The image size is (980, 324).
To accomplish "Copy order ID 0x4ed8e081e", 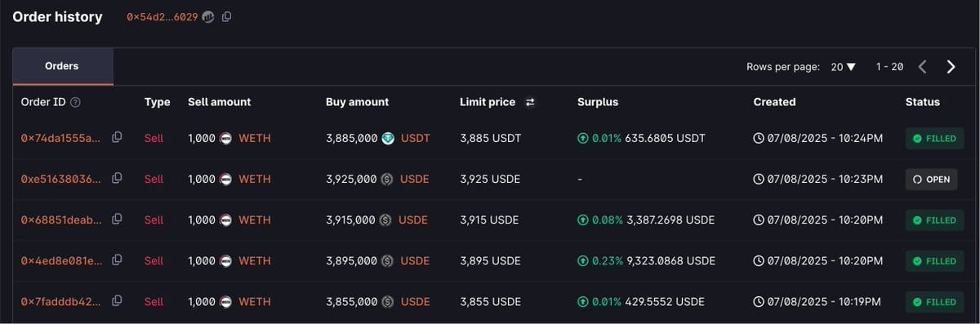I will pyautogui.click(x=117, y=260).
